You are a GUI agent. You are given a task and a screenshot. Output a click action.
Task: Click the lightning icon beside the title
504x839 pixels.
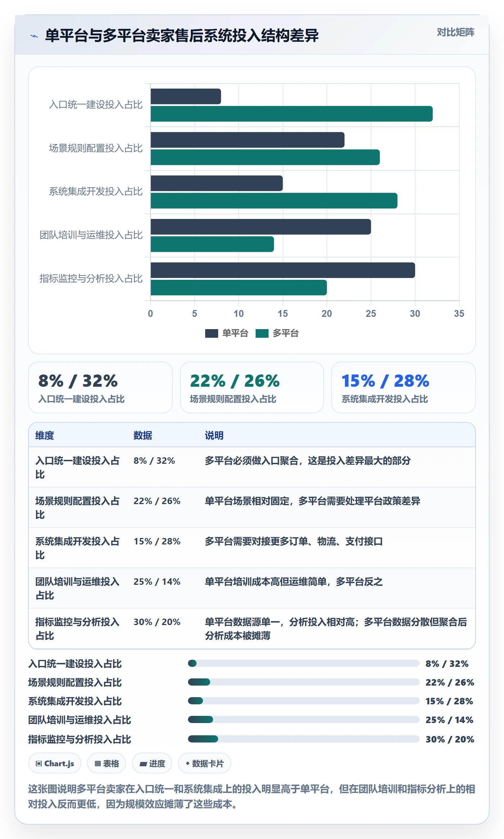pyautogui.click(x=34, y=36)
